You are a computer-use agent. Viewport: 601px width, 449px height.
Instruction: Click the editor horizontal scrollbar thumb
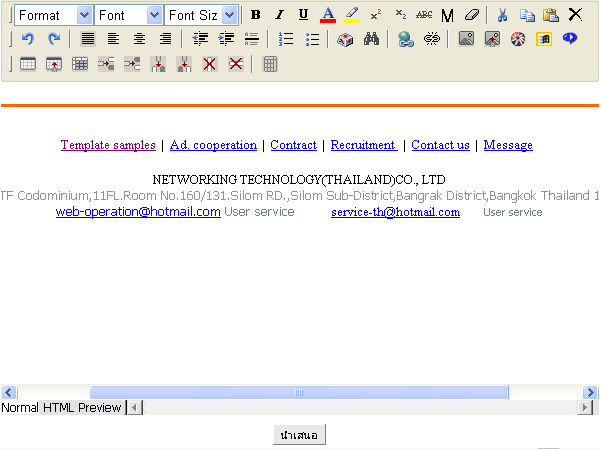[299, 392]
